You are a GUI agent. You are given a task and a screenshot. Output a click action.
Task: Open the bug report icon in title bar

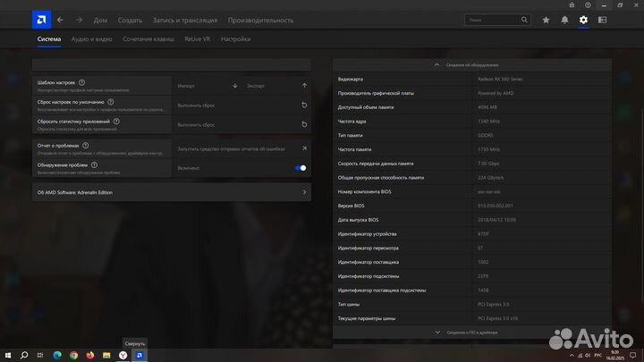point(572,5)
